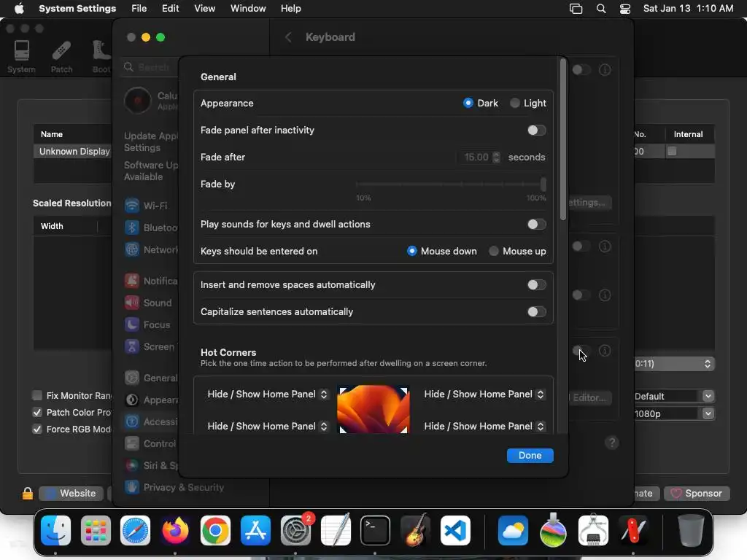
Task: Open the View menu
Action: 204,9
